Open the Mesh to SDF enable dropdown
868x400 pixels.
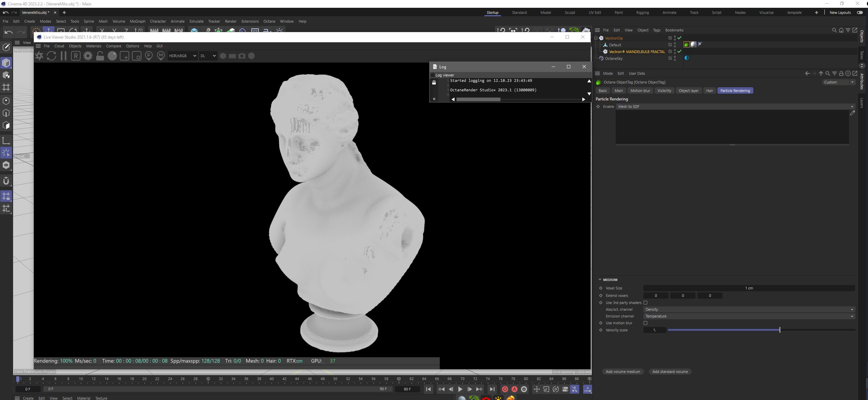pos(734,107)
